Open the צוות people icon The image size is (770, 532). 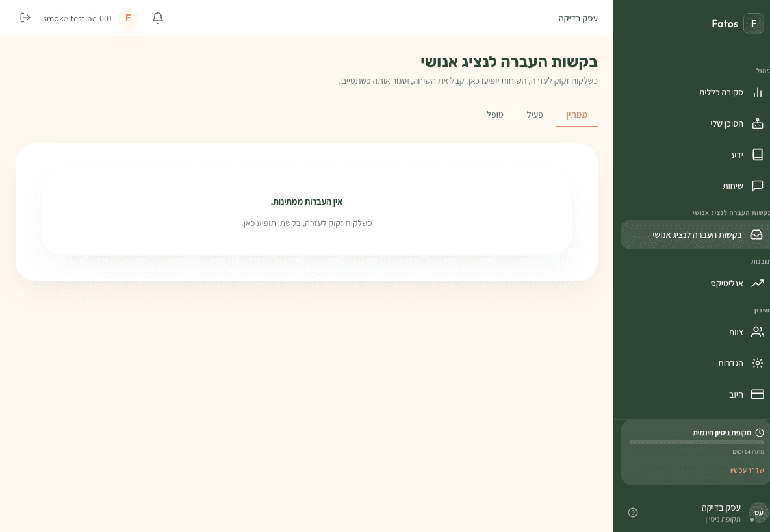757,332
